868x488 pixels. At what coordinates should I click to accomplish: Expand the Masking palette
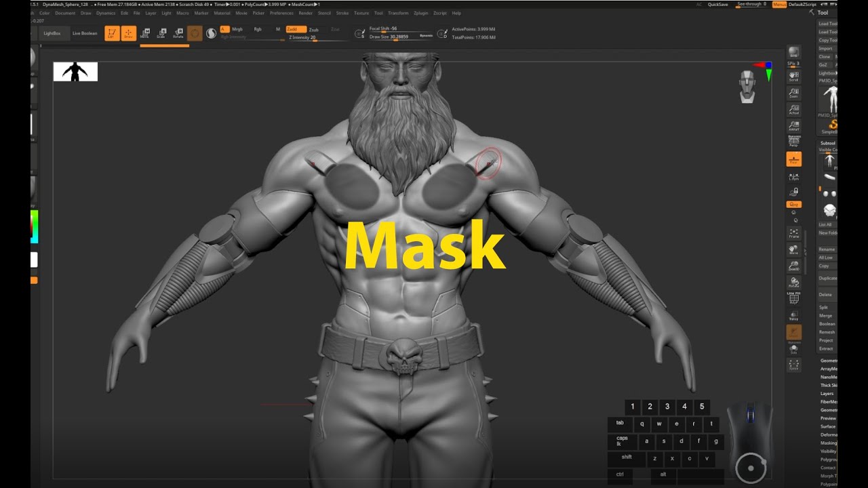(x=829, y=443)
